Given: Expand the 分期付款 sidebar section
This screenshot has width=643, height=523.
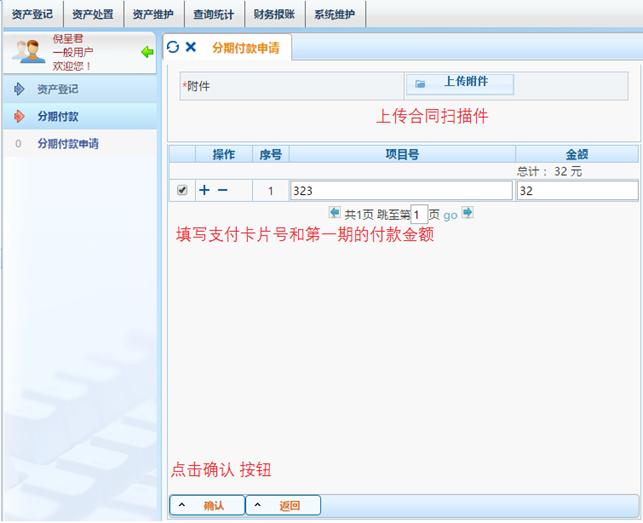Looking at the screenshot, I should point(57,116).
